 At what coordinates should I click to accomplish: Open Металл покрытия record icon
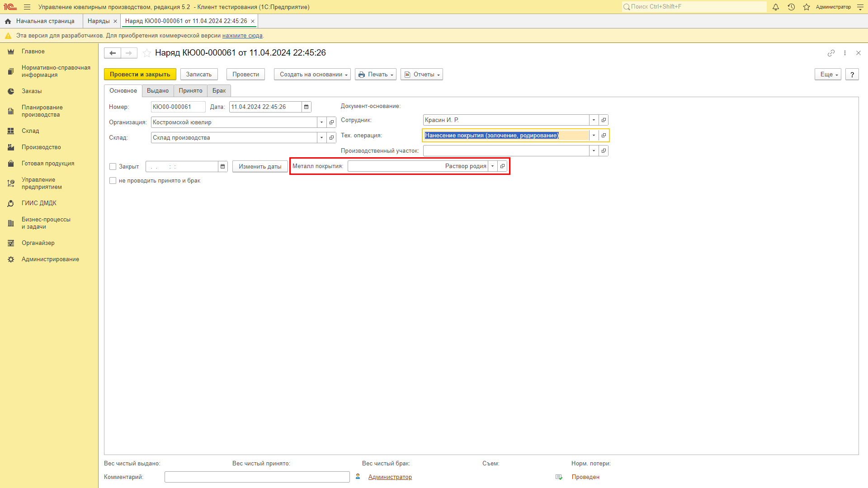point(502,166)
